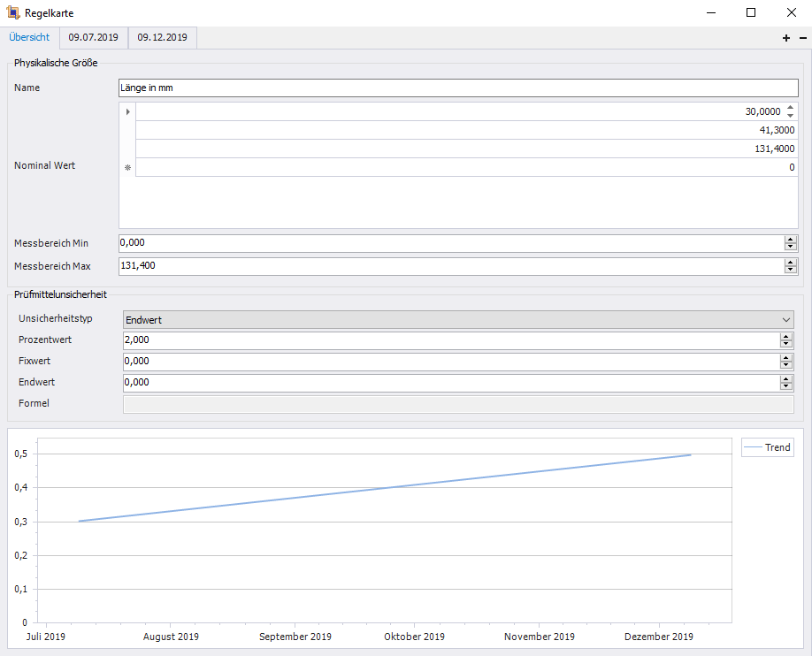
Task: Open the 09.07.2019 tab
Action: click(x=94, y=37)
